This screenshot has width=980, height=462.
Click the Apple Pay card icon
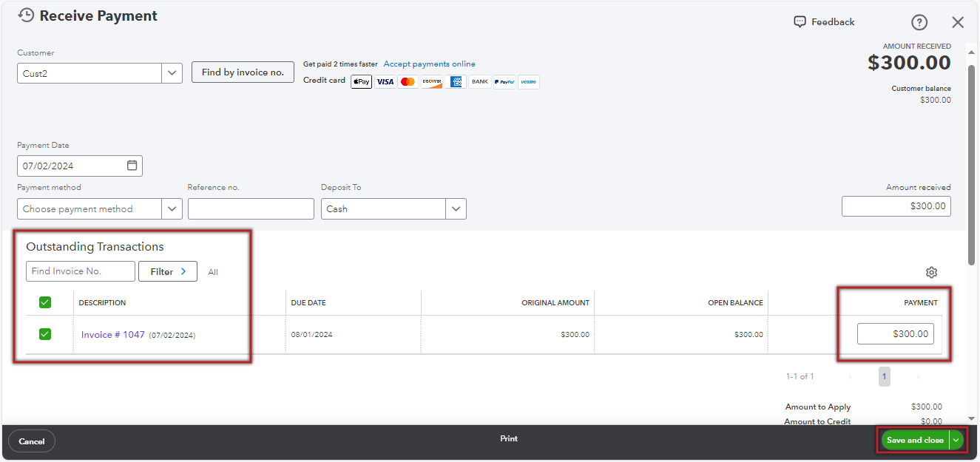pos(361,81)
